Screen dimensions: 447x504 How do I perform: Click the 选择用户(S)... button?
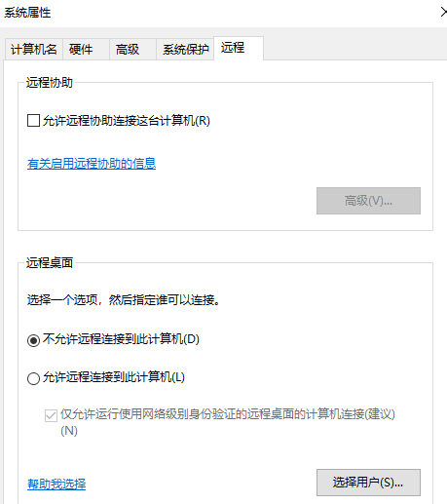point(368,483)
